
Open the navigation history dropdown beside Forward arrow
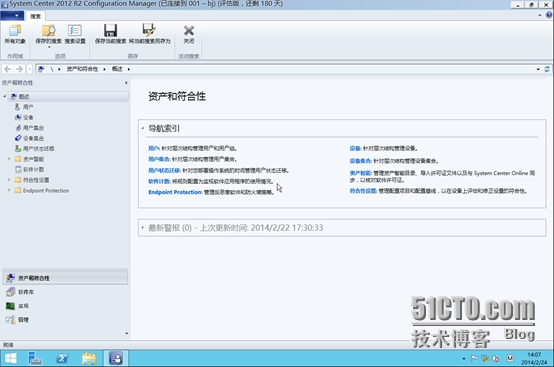(x=30, y=69)
